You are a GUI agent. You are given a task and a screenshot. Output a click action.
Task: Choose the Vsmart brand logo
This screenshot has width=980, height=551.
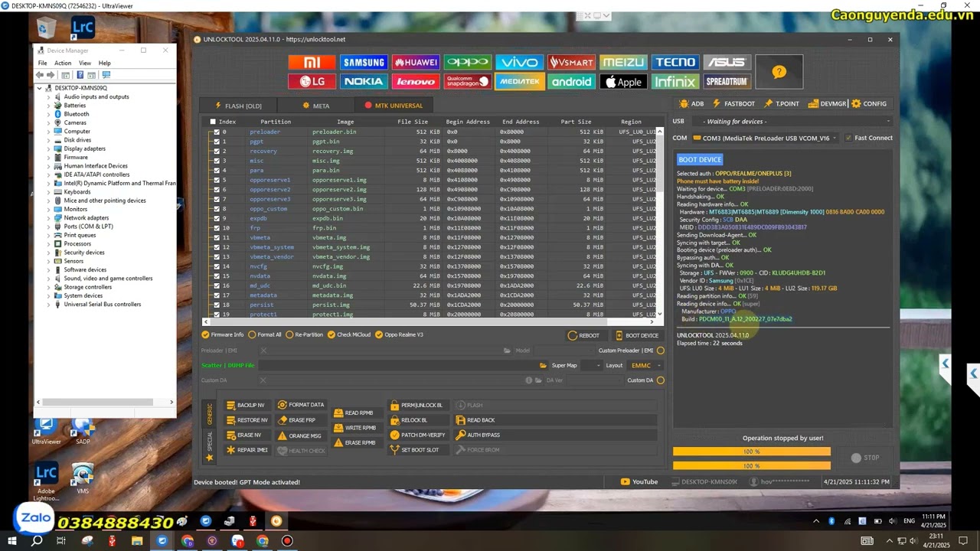tap(571, 62)
